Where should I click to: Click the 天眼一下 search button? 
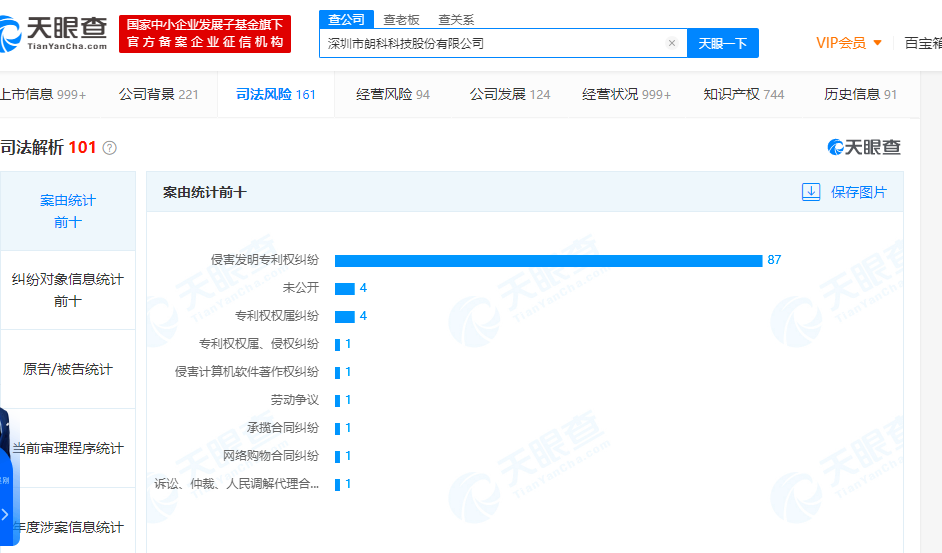[723, 43]
